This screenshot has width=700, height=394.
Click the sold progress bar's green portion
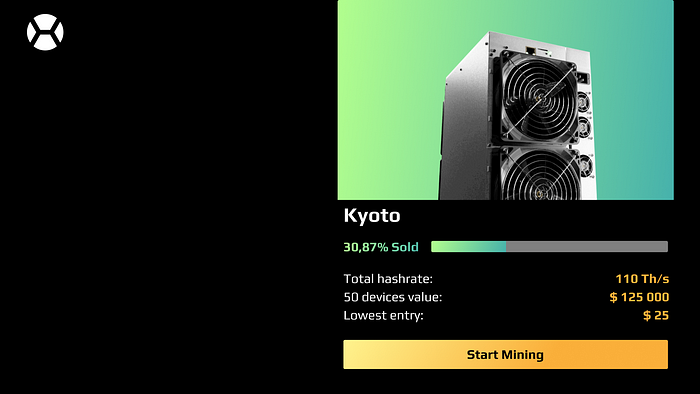pyautogui.click(x=468, y=246)
